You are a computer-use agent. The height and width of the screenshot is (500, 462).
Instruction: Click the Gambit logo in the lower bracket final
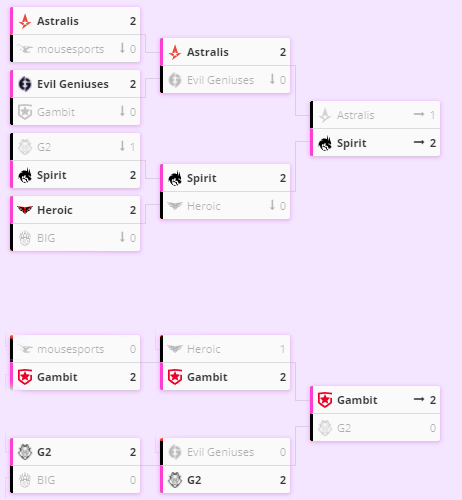325,400
